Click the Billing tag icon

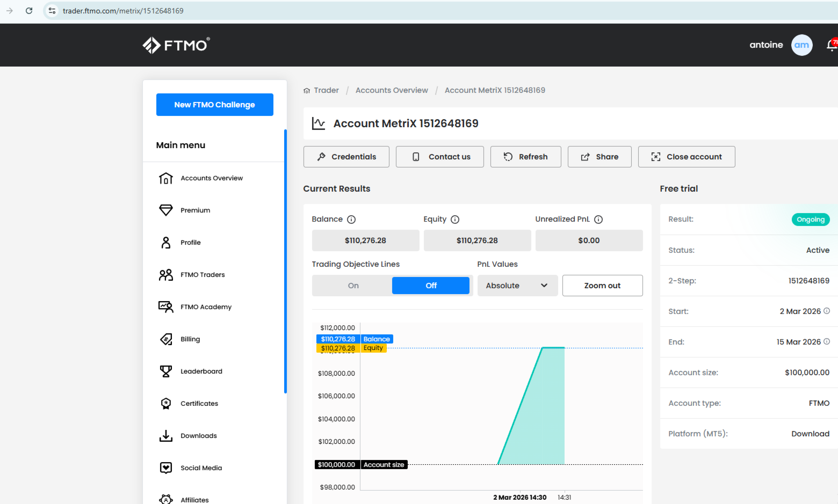[x=166, y=339]
